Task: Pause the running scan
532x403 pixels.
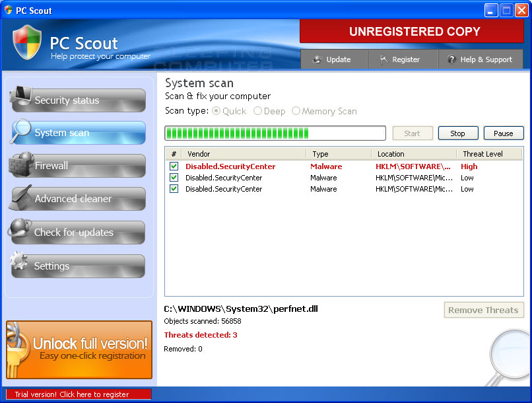Action: click(x=503, y=133)
